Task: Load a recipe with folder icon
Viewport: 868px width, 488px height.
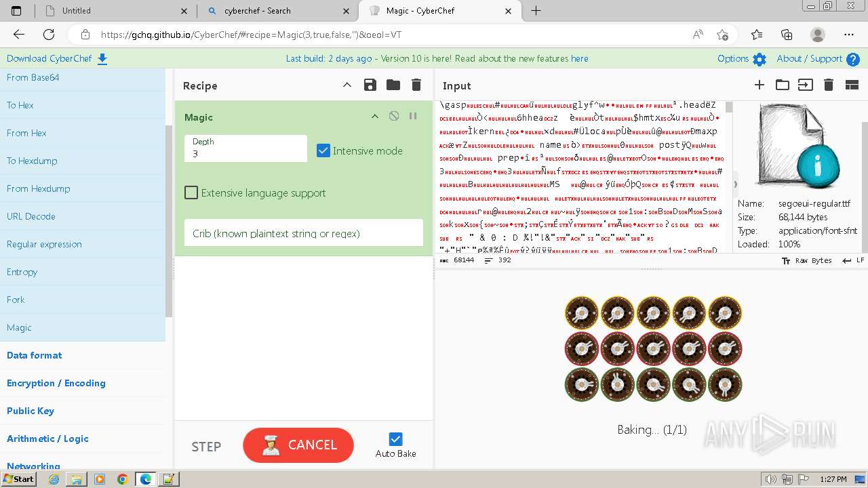Action: [393, 85]
